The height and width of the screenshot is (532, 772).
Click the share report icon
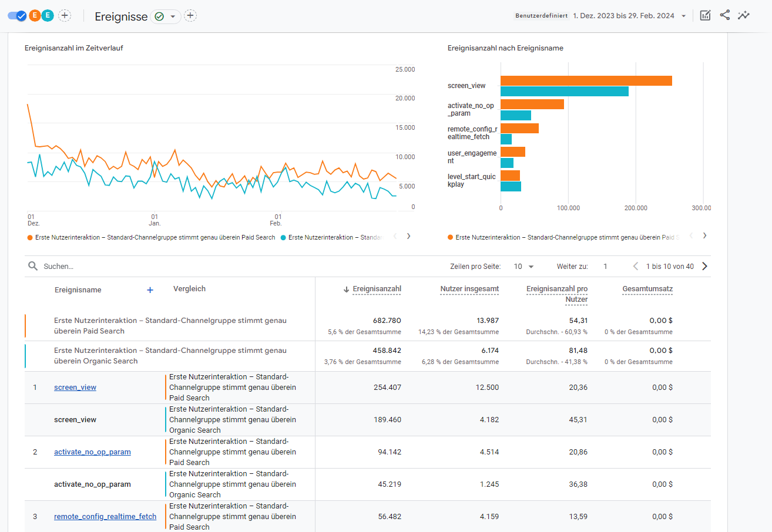[724, 16]
